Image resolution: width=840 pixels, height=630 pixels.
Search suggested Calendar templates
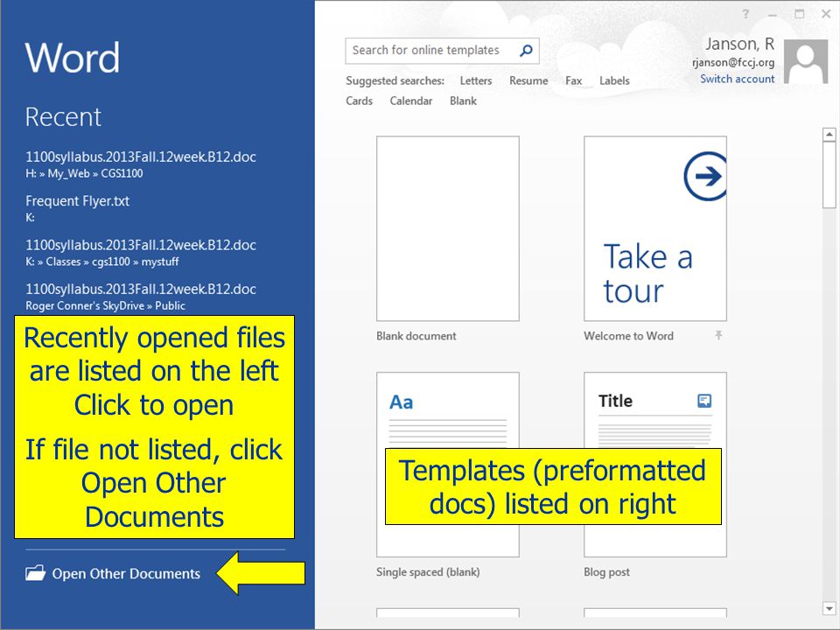[x=411, y=101]
